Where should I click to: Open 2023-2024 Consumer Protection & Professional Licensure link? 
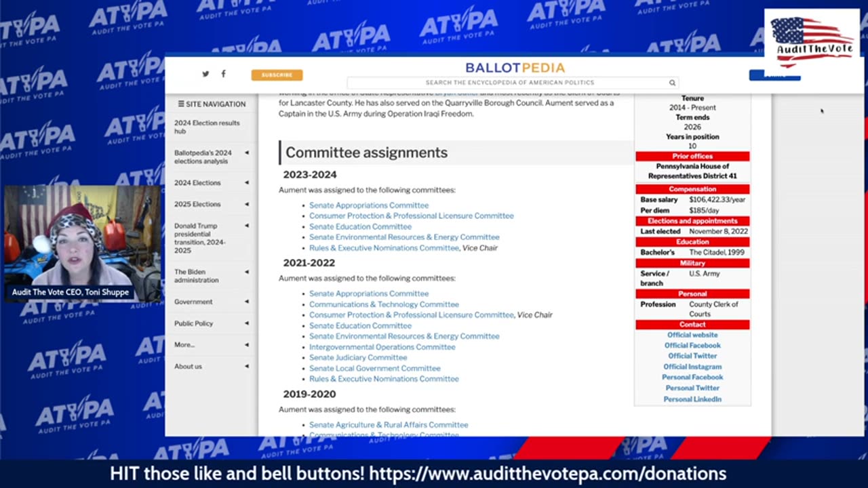click(x=412, y=216)
